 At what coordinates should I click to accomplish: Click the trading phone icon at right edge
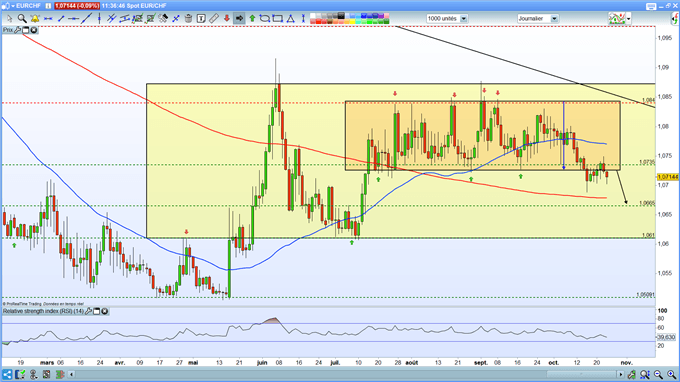[x=675, y=19]
